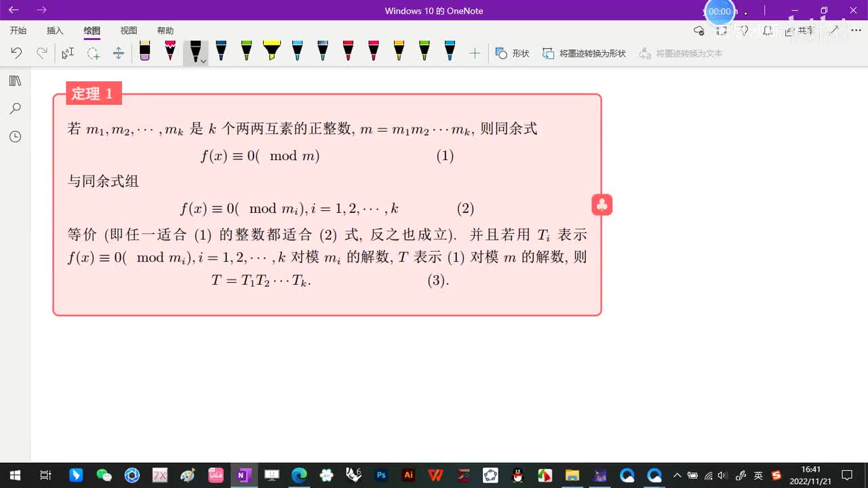Open the Windows Start menu
Image resolution: width=868 pixels, height=488 pixels.
click(x=15, y=475)
